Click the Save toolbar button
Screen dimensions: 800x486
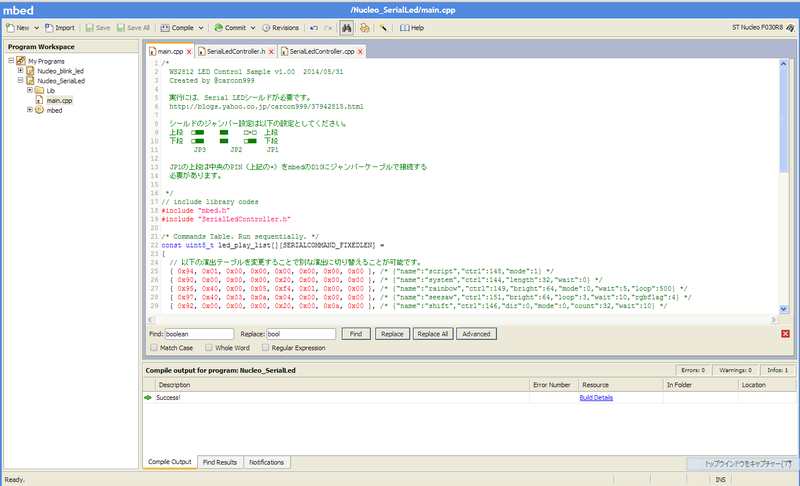click(97, 28)
